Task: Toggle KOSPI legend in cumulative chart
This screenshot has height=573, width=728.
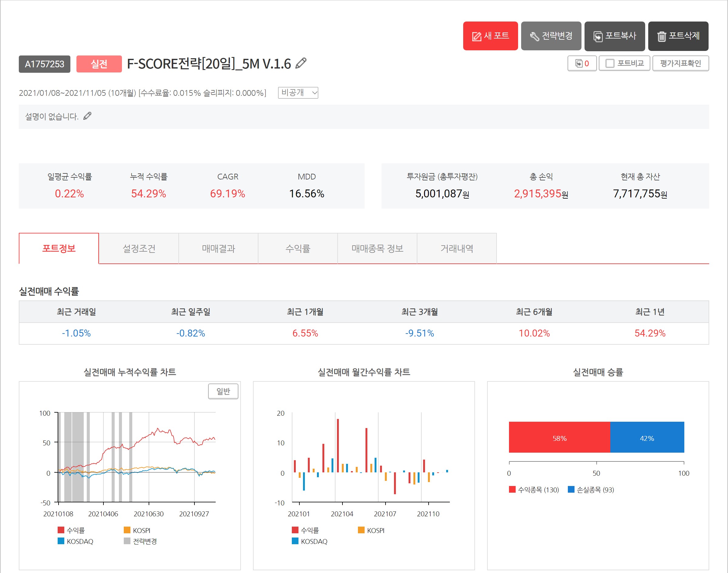Action: (x=137, y=530)
